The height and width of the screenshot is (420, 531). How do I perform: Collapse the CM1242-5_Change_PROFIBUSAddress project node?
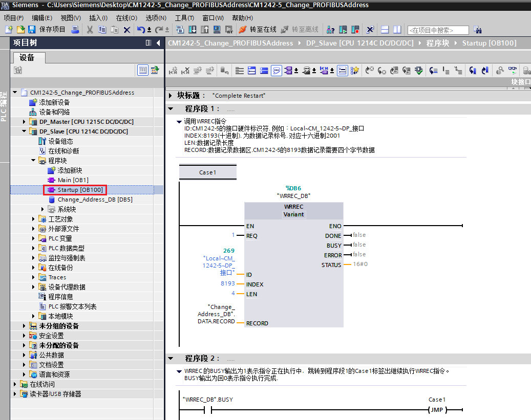pos(15,92)
